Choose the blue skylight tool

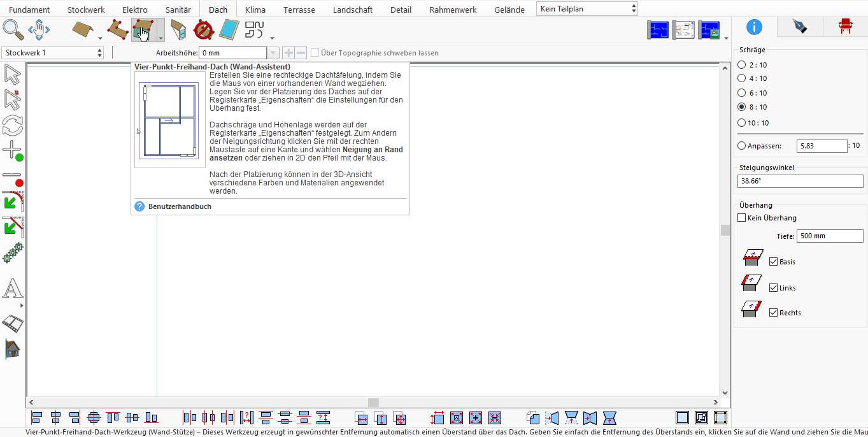(229, 29)
